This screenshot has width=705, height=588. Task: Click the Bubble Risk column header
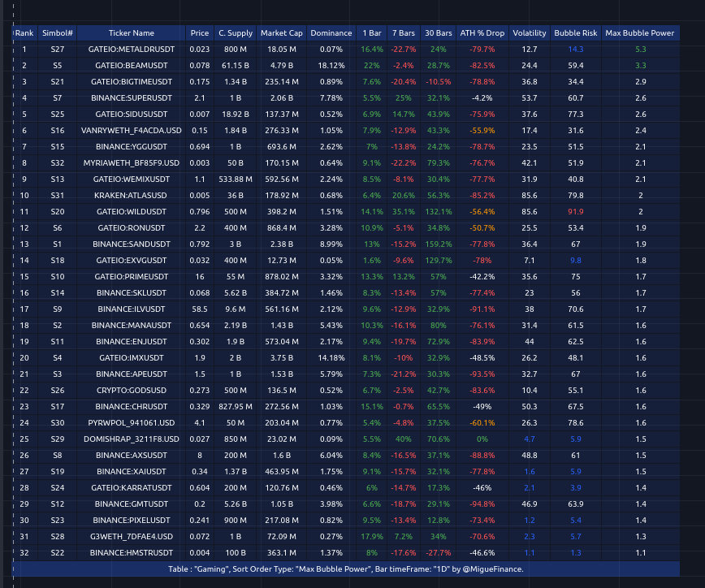[576, 32]
